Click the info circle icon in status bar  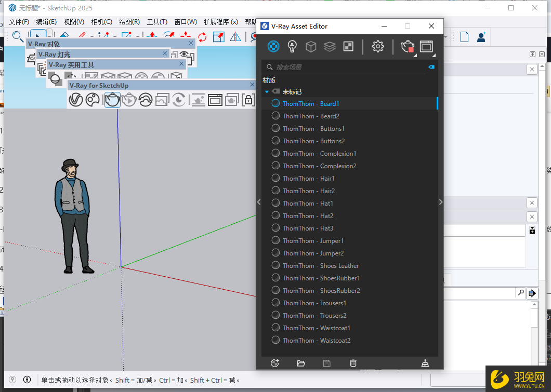pos(27,380)
